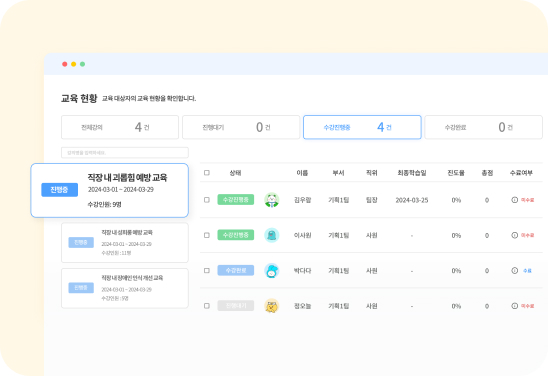Image resolution: width=548 pixels, height=376 pixels.
Task: Open 정오늘's yellow avatar icon
Action: point(272,306)
